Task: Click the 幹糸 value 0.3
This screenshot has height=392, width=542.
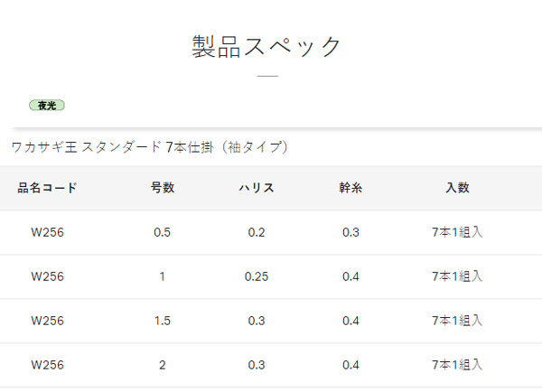Action: click(x=350, y=232)
